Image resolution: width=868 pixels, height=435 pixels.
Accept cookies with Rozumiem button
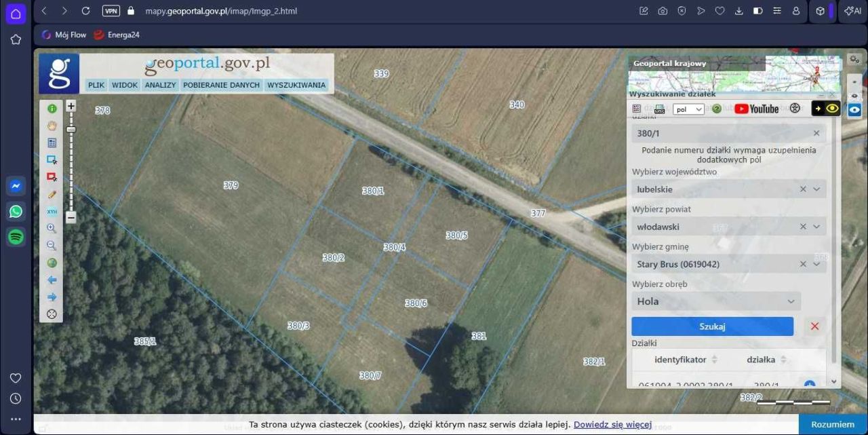(x=833, y=425)
